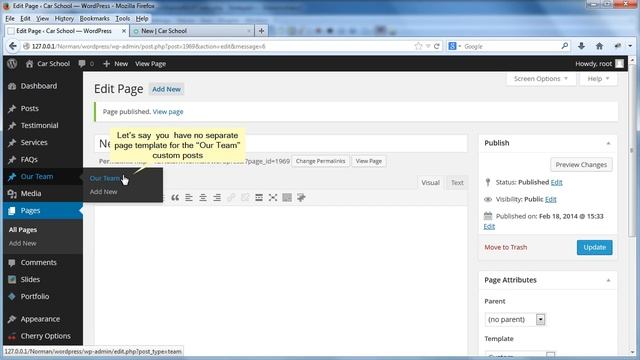Click the blue Update button
640x360 pixels.
click(595, 247)
